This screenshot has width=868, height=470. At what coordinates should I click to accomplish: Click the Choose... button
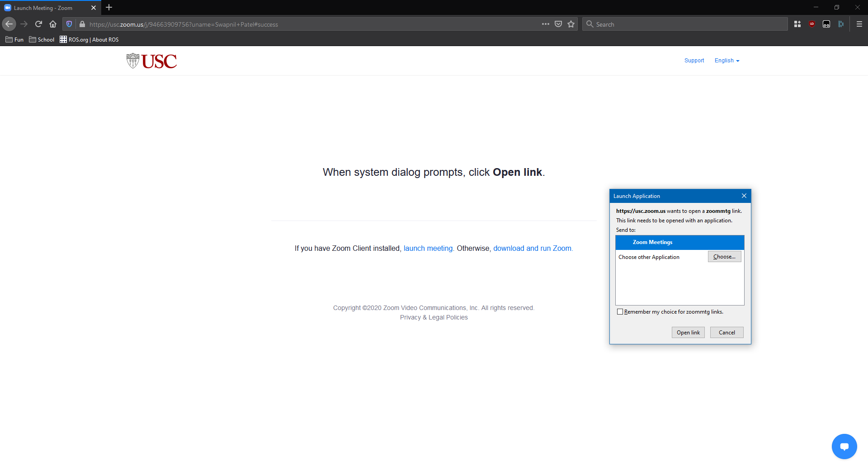pos(724,257)
